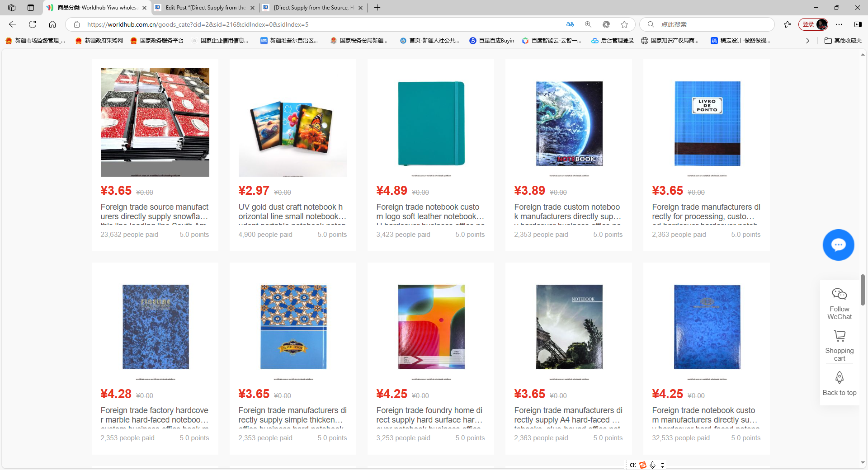Image resolution: width=868 pixels, height=470 pixels.
Task: Select the teal soft leather notebook thumbnail
Action: (430, 123)
